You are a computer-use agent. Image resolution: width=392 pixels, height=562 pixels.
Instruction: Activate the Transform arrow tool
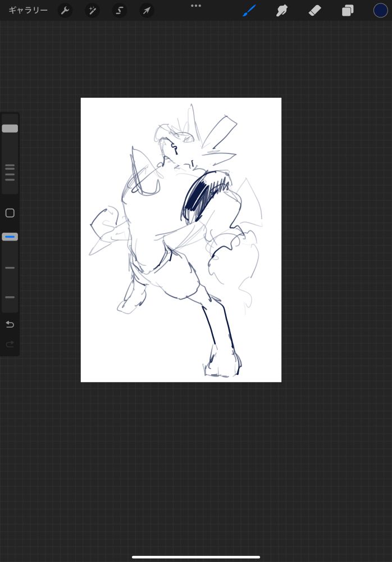[147, 11]
